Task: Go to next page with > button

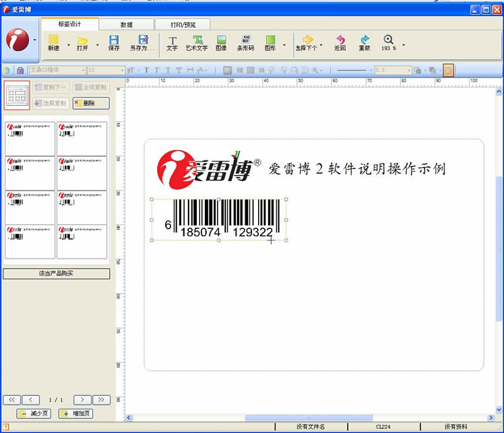Action: 82,400
